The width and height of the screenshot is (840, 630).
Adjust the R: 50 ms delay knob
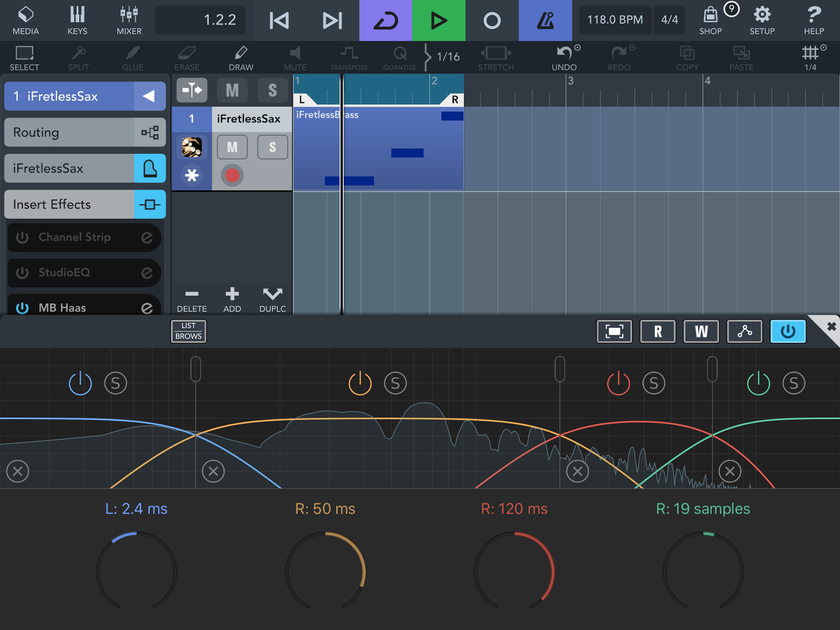click(x=325, y=571)
